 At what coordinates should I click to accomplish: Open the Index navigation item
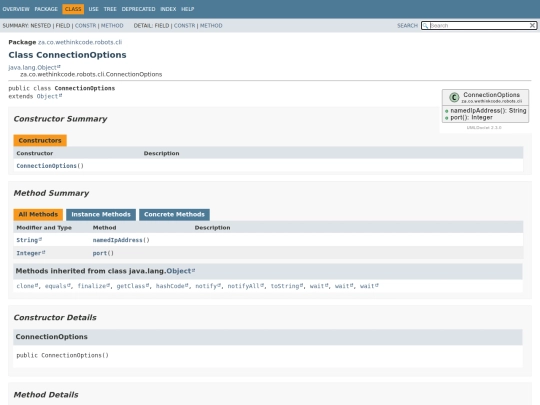tap(168, 9)
